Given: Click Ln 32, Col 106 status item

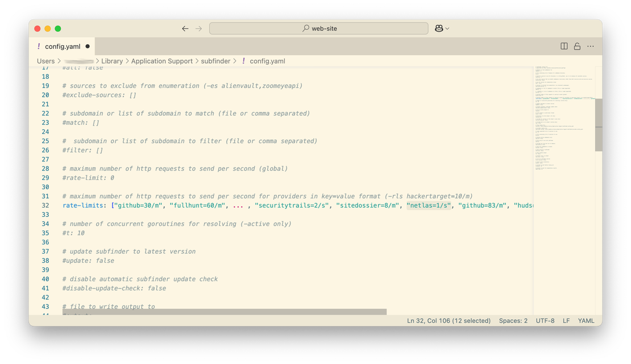Looking at the screenshot, I should 449,321.
